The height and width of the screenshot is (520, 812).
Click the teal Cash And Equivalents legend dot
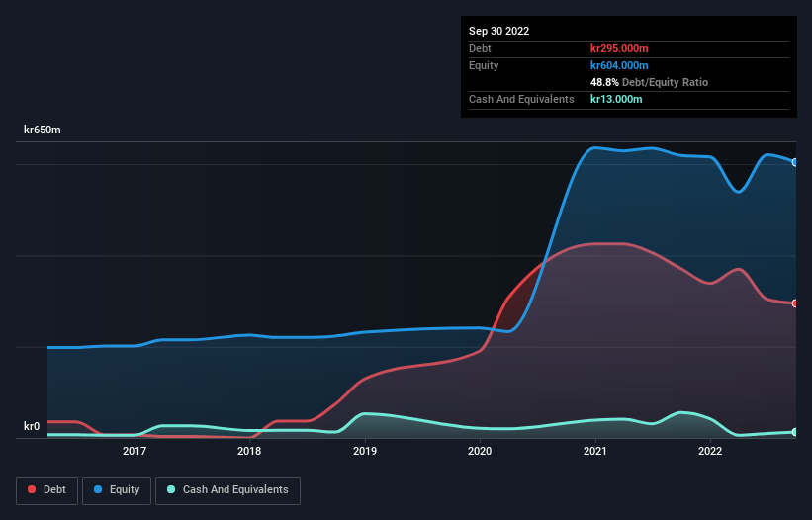[x=171, y=489]
